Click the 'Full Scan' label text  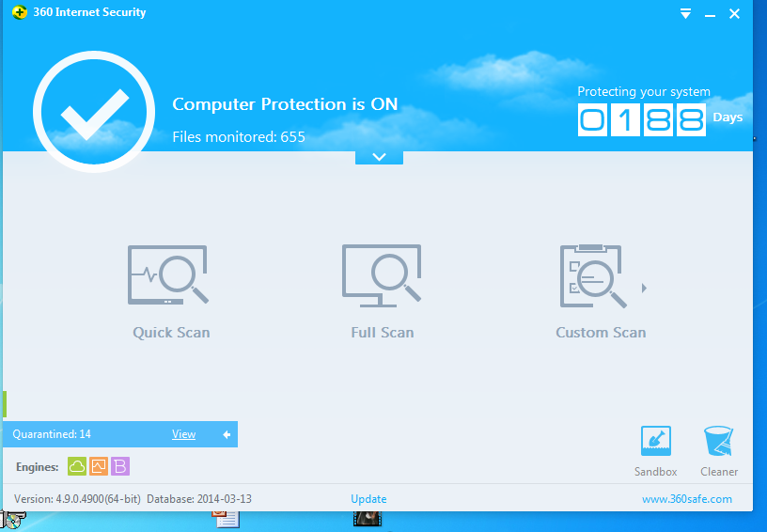[x=382, y=333]
